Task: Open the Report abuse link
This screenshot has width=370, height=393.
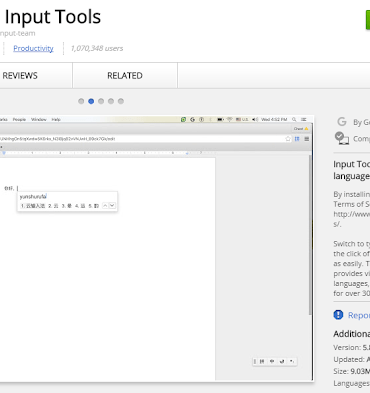Action: click(x=359, y=315)
